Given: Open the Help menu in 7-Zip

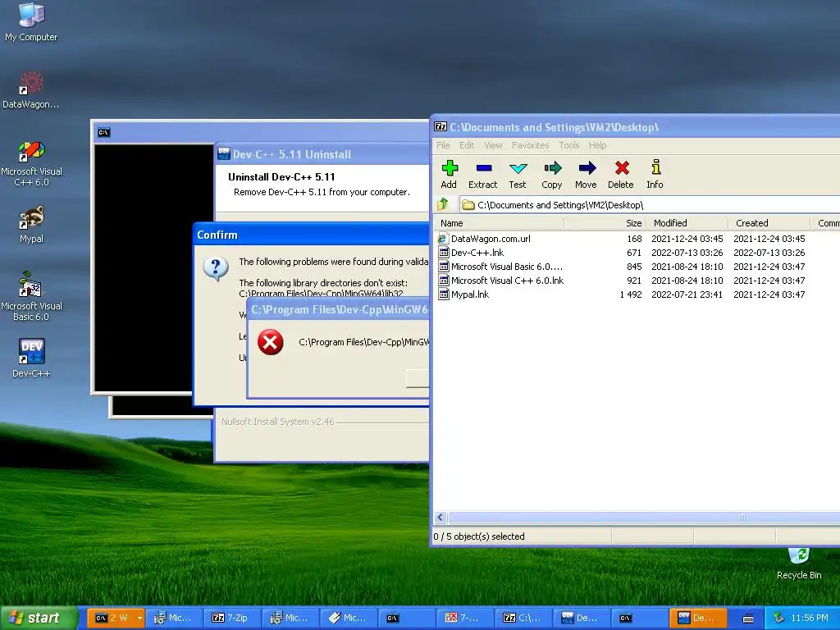Looking at the screenshot, I should tap(597, 145).
